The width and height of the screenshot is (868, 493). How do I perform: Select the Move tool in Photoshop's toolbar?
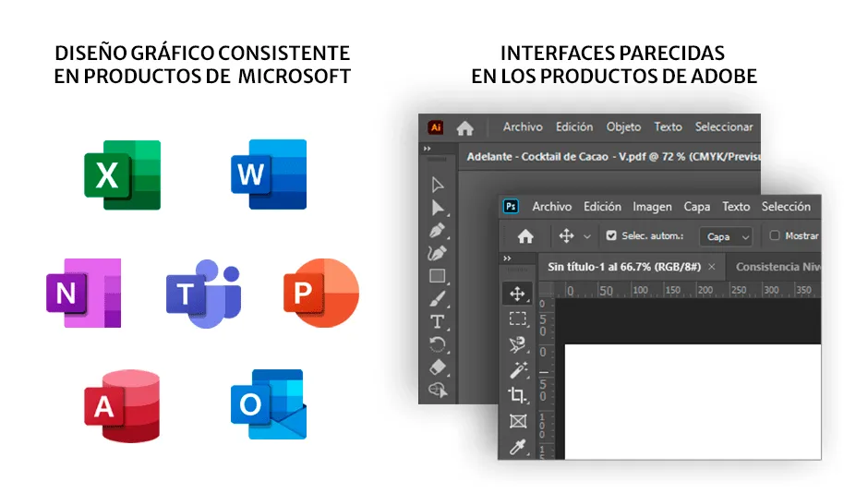(517, 294)
